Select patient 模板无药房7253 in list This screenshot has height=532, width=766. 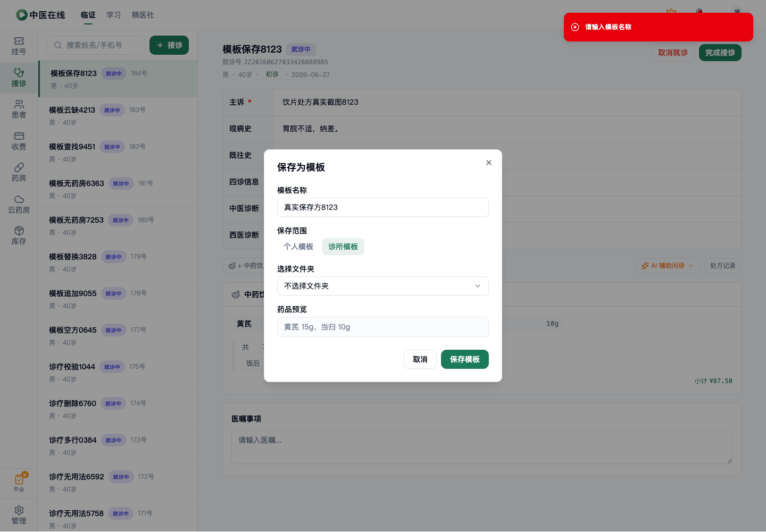[x=118, y=225]
